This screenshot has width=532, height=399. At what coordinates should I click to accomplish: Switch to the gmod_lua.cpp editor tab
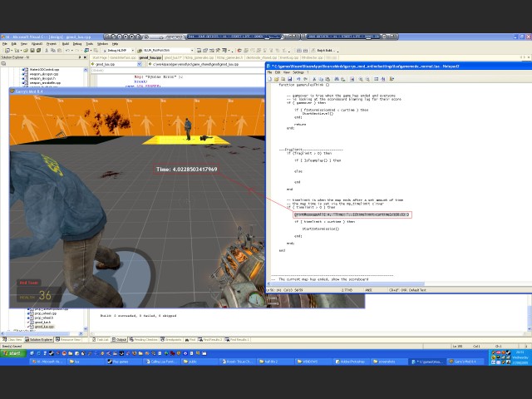click(150, 57)
